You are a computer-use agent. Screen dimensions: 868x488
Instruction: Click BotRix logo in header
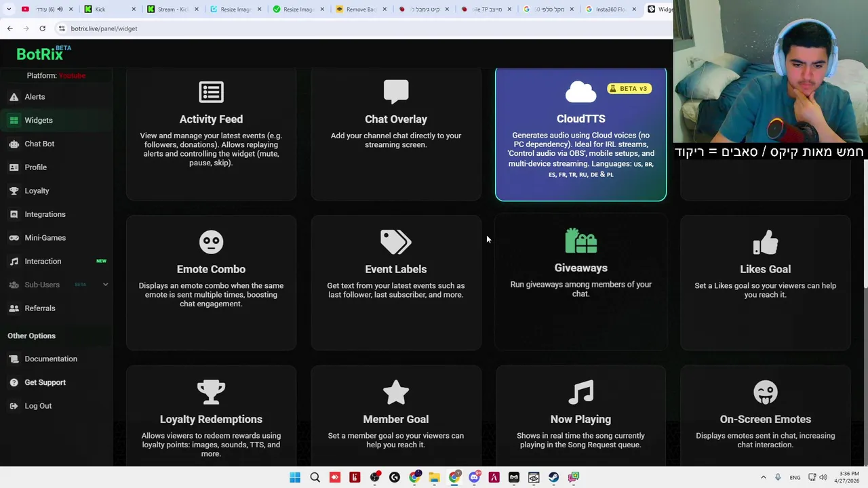pos(43,54)
